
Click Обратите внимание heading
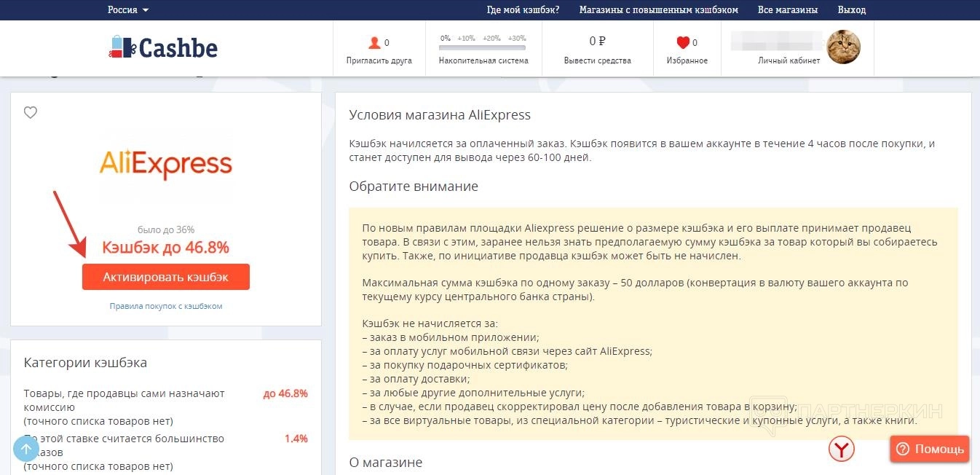[414, 186]
